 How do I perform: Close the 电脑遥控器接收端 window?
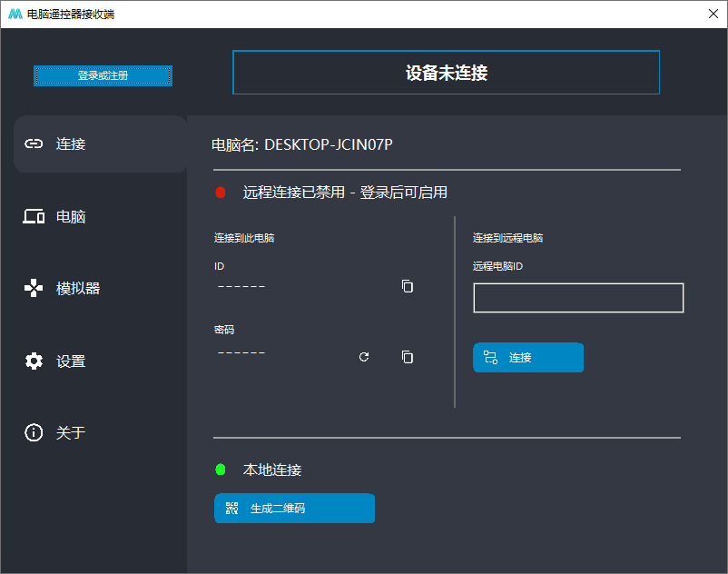pyautogui.click(x=713, y=14)
